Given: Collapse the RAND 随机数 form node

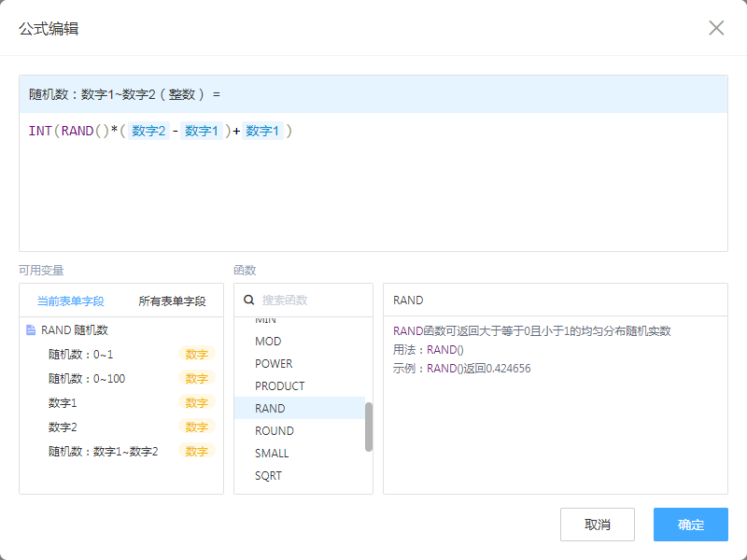Looking at the screenshot, I should [77, 330].
